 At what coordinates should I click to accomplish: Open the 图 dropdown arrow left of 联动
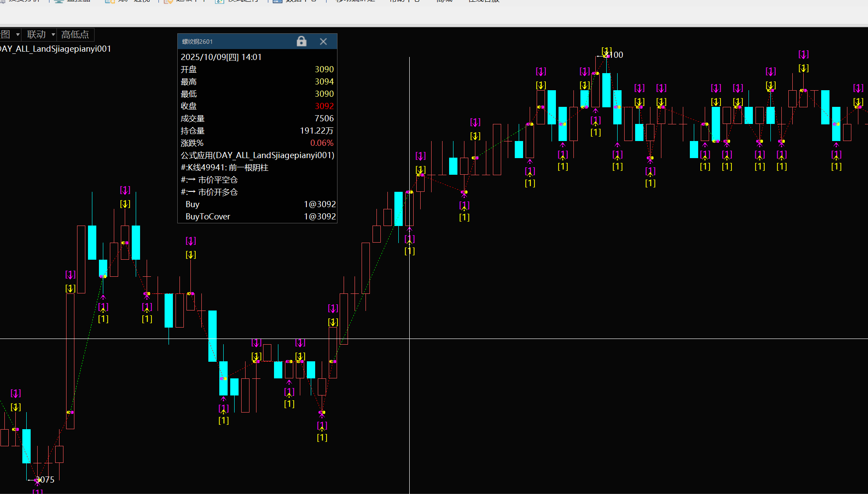[18, 34]
